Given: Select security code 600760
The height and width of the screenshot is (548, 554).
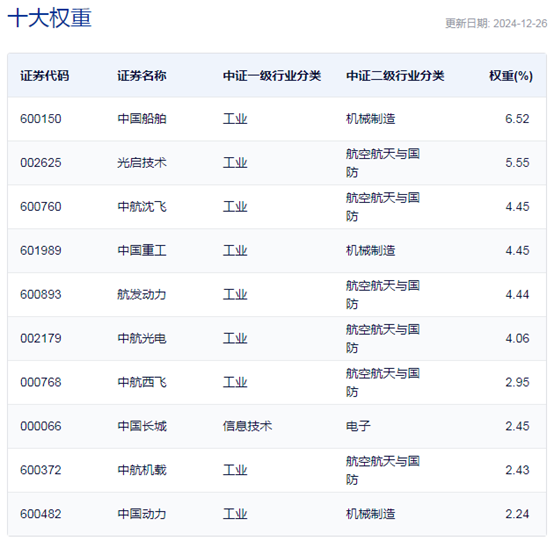Looking at the screenshot, I should pos(41,206).
